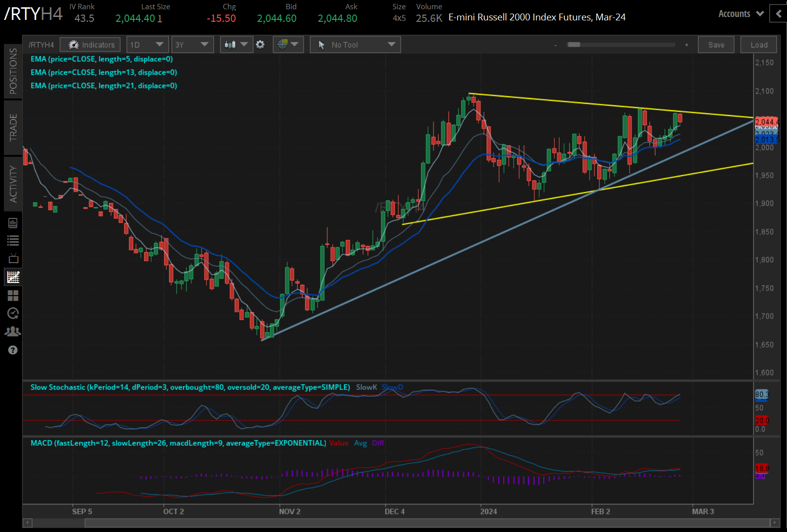Click the help question mark icon
The height and width of the screenshot is (532, 787).
pos(13,350)
